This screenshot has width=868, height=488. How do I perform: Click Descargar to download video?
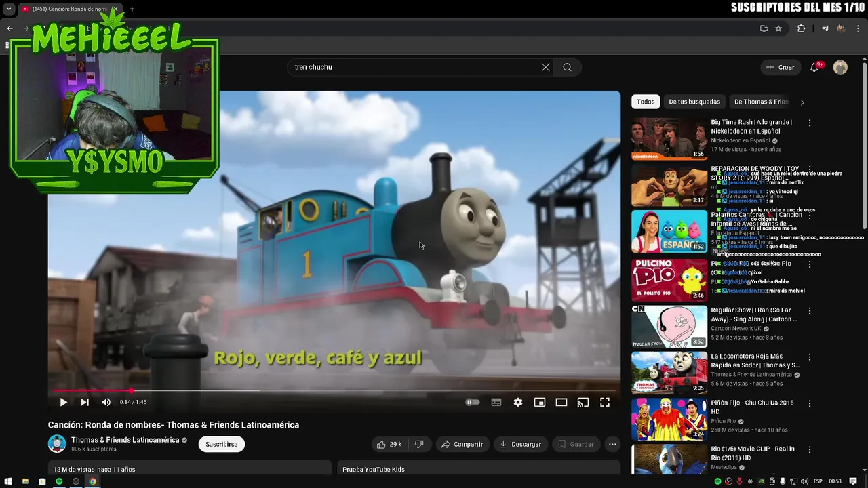[520, 444]
